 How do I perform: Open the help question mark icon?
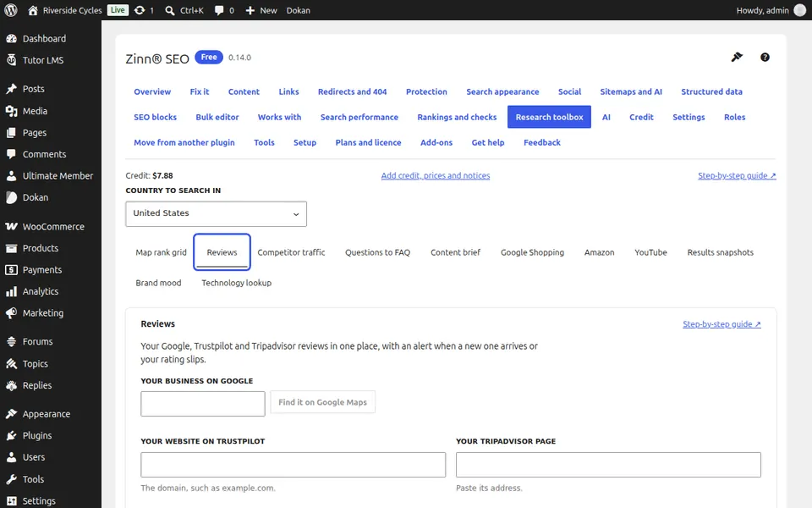(x=765, y=57)
